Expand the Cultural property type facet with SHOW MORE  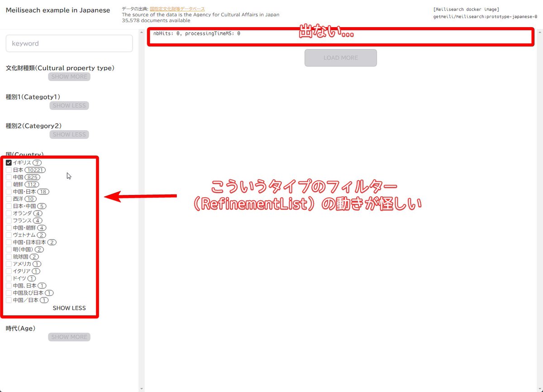tap(69, 76)
